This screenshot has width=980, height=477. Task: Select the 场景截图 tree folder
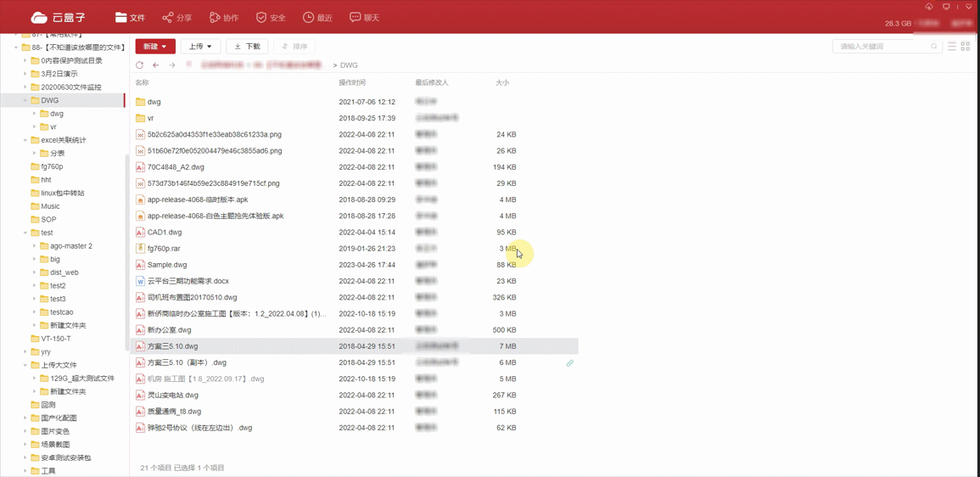(54, 445)
